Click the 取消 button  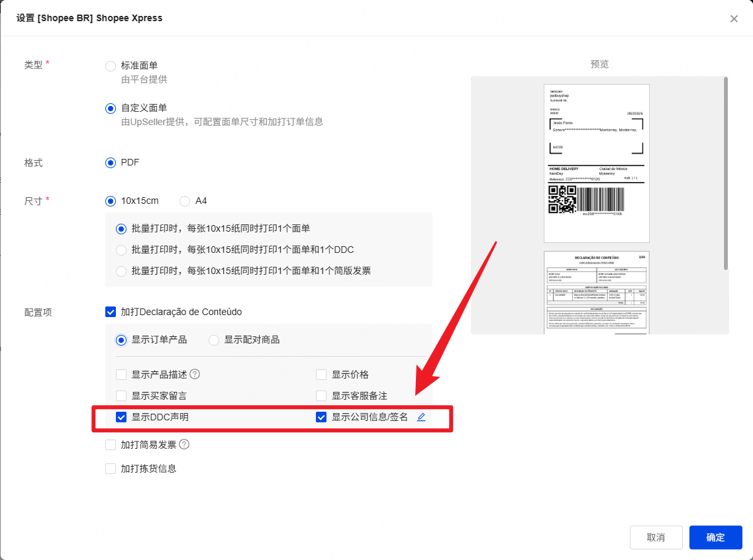[x=656, y=537]
